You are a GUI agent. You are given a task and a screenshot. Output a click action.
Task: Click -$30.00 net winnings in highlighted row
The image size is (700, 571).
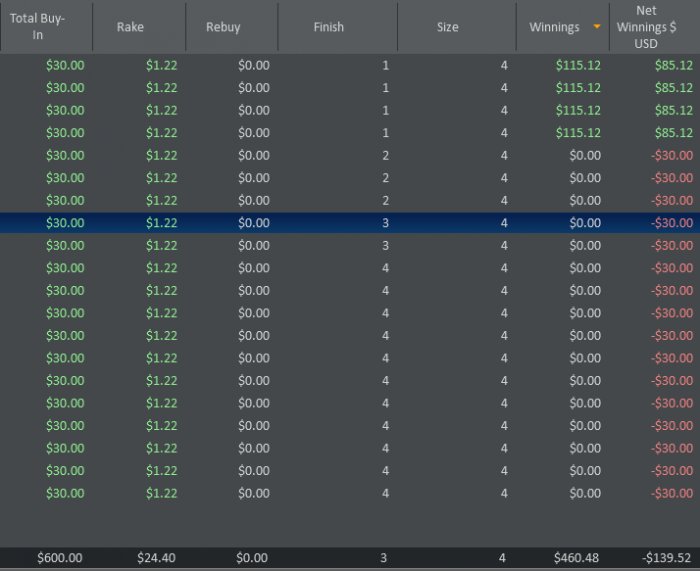[671, 223]
